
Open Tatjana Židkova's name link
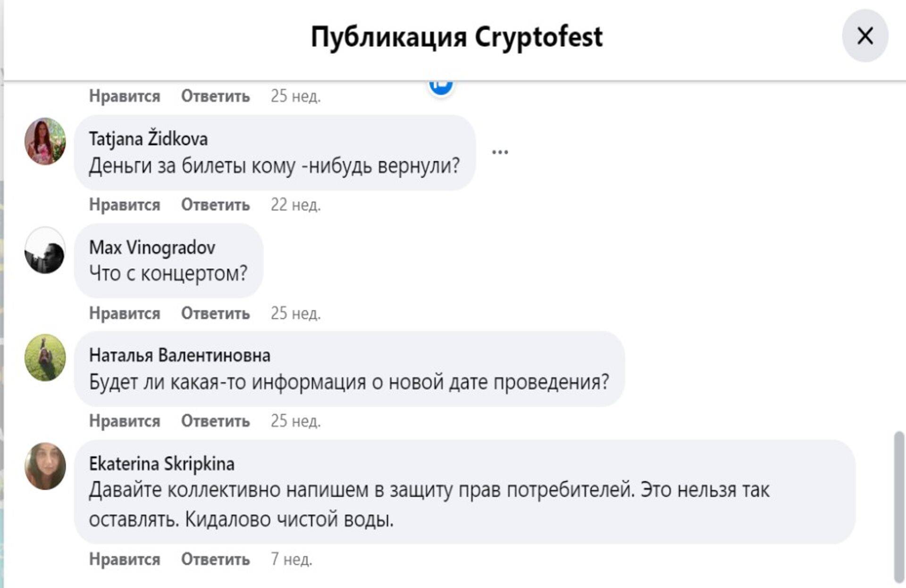(x=148, y=139)
